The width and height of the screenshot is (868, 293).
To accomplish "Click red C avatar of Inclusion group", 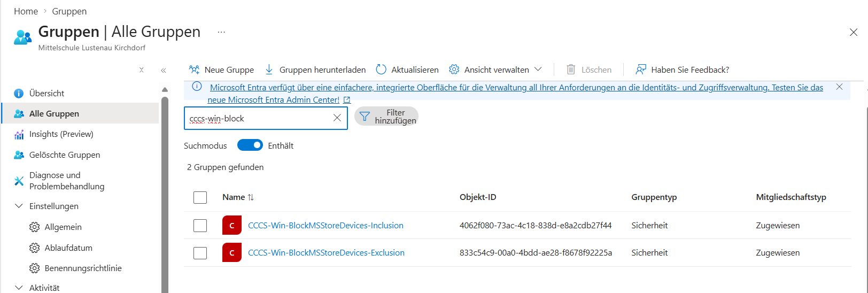I will click(x=232, y=226).
